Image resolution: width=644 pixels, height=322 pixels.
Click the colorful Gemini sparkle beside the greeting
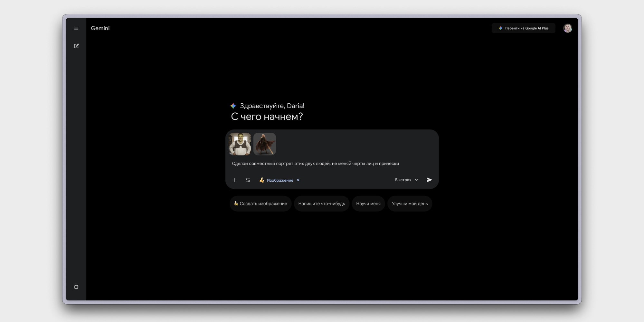click(233, 106)
